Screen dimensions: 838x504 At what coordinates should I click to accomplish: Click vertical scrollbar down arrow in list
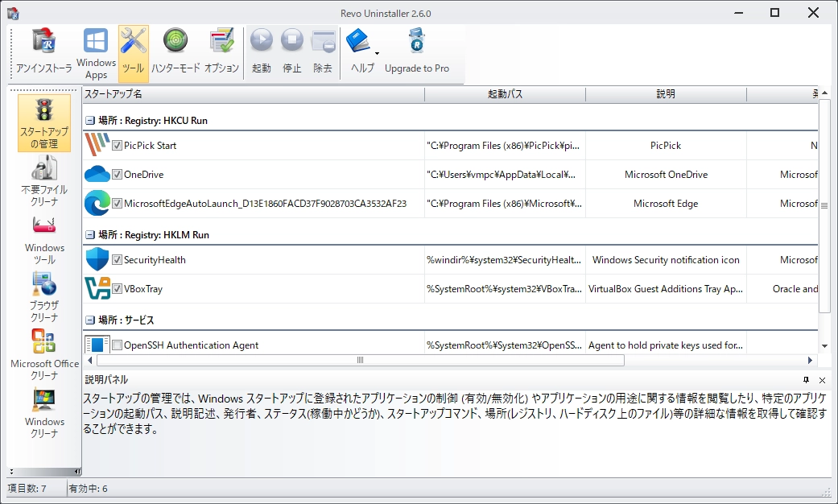coord(824,346)
